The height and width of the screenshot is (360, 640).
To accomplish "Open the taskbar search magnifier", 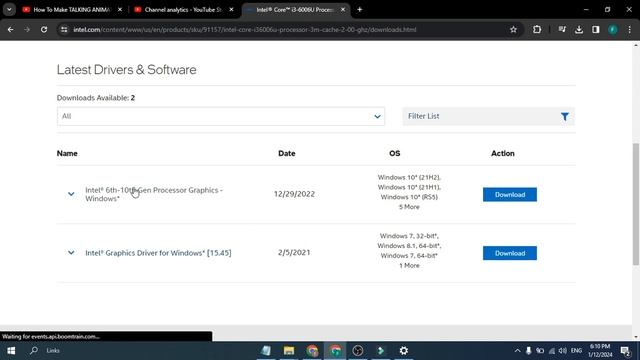I will point(34,351).
